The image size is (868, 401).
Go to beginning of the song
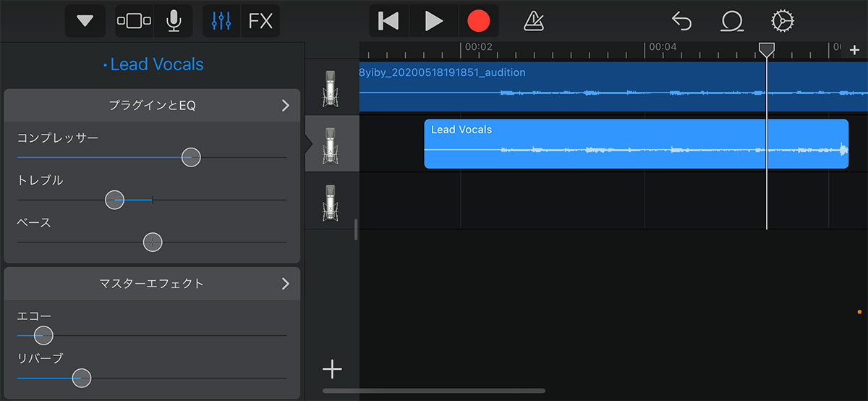pyautogui.click(x=389, y=21)
